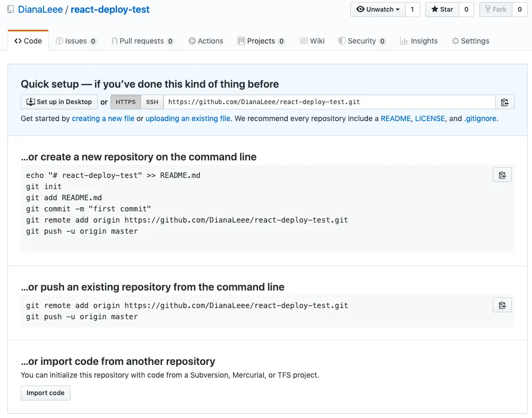Star this repository
532x418 pixels.
(x=442, y=10)
